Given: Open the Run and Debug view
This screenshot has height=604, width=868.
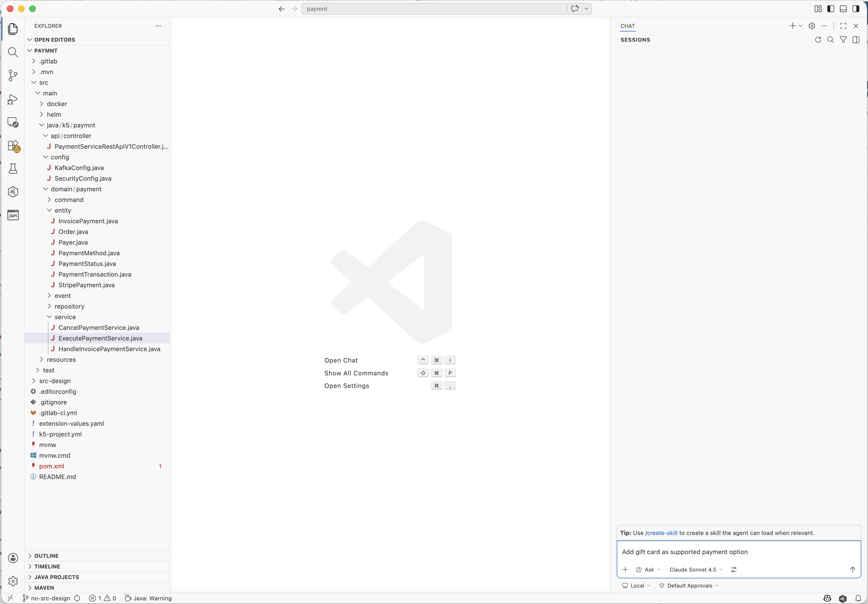Looking at the screenshot, I should tap(13, 99).
